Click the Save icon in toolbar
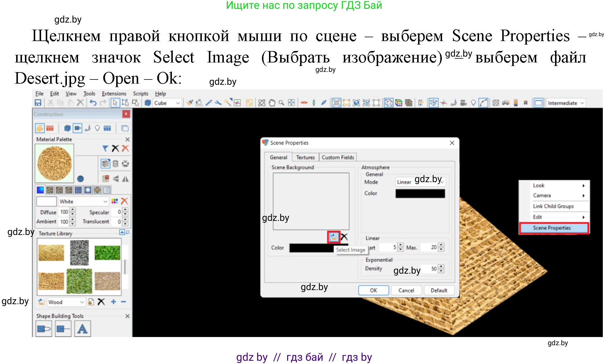The height and width of the screenshot is (364, 609). click(38, 103)
